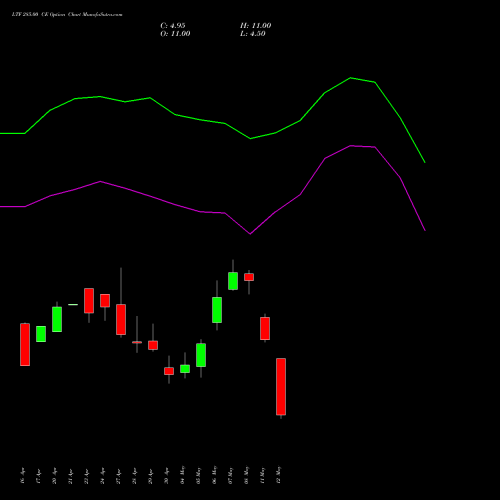The width and height of the screenshot is (500, 500).
Task: Select the red candle for 11 May
Action: 265,329
